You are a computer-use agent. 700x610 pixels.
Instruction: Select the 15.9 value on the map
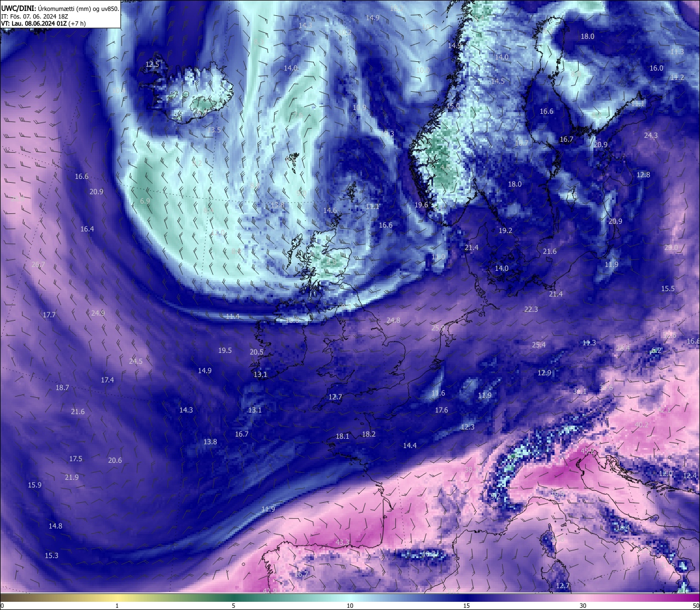pos(34,485)
